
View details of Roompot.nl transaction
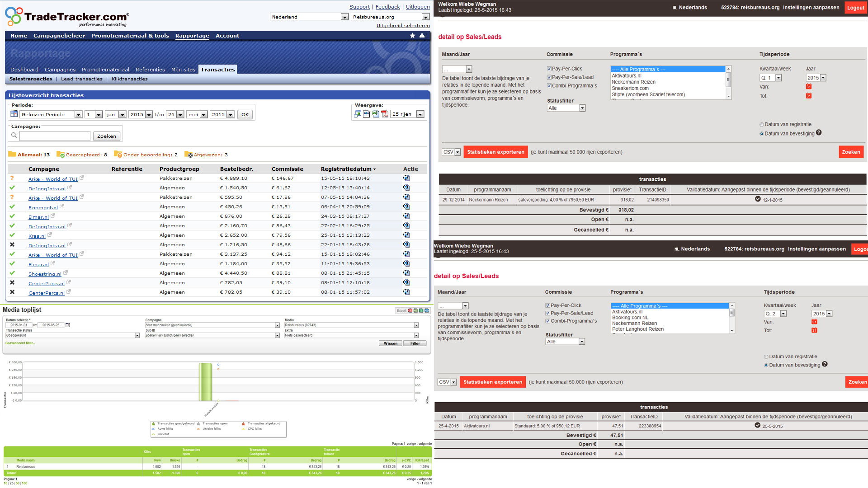point(406,206)
